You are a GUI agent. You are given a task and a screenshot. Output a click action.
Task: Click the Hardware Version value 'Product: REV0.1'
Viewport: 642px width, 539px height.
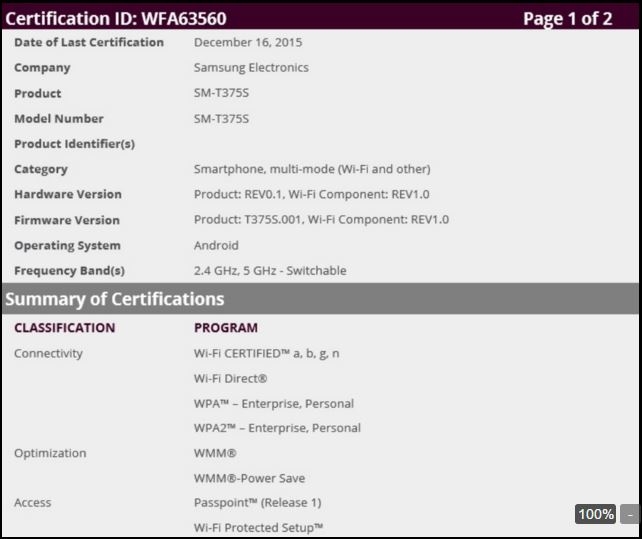coord(238,194)
